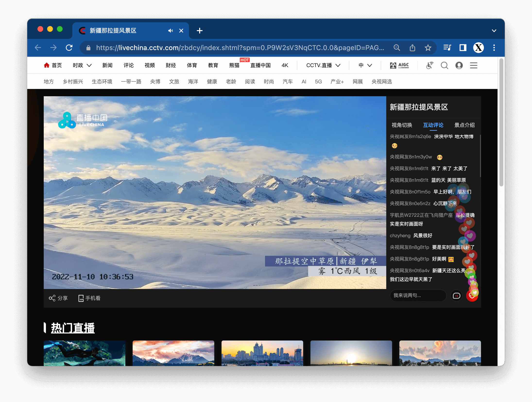Click the zoom magnifier in address bar
This screenshot has height=402, width=532.
(397, 48)
